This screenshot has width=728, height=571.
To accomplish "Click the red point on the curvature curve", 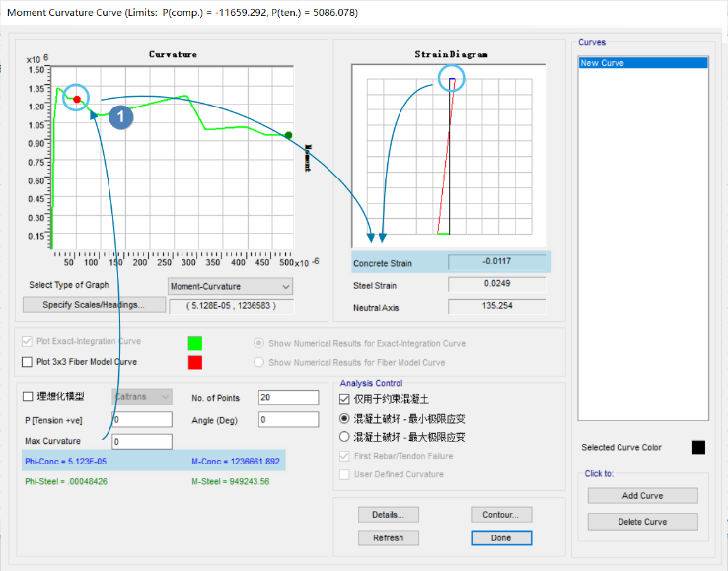I will pos(77,99).
